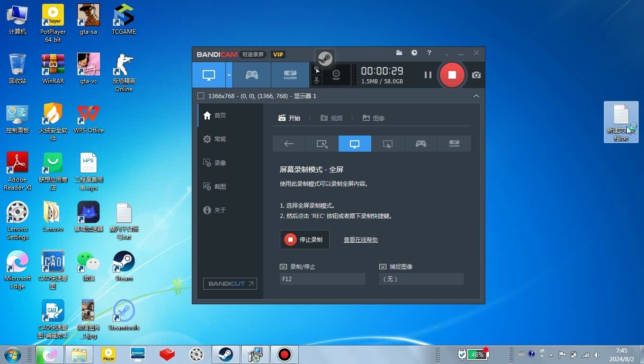Capture a screenshot with the camera icon
The width and height of the screenshot is (644, 364).
tap(476, 75)
